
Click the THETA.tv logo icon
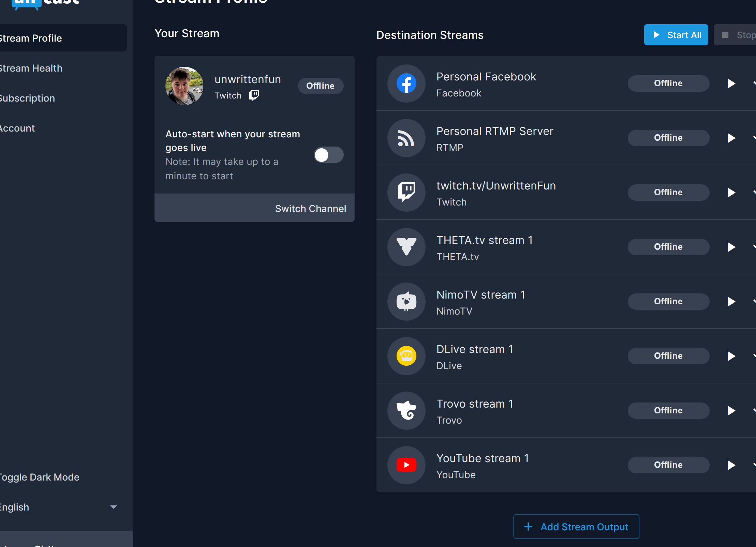click(x=406, y=247)
